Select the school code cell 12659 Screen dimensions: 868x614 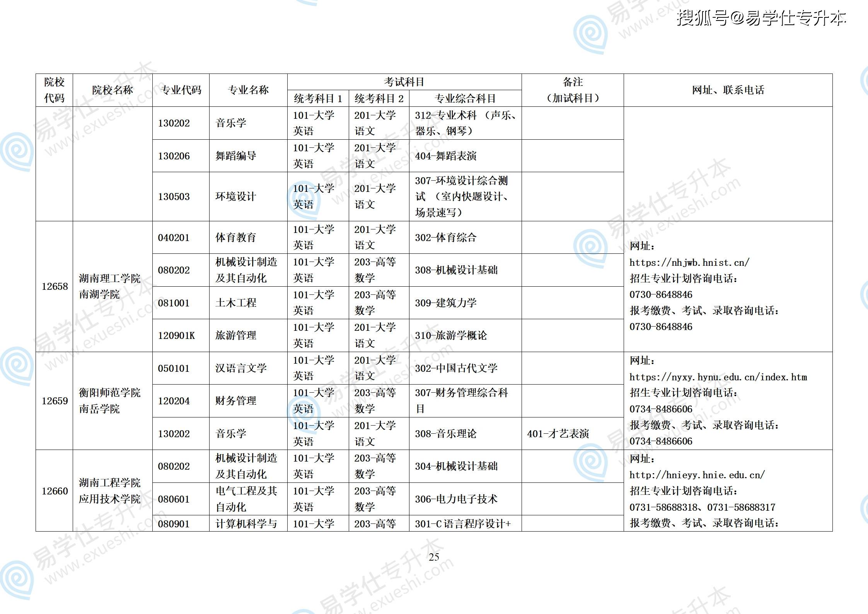pos(55,401)
